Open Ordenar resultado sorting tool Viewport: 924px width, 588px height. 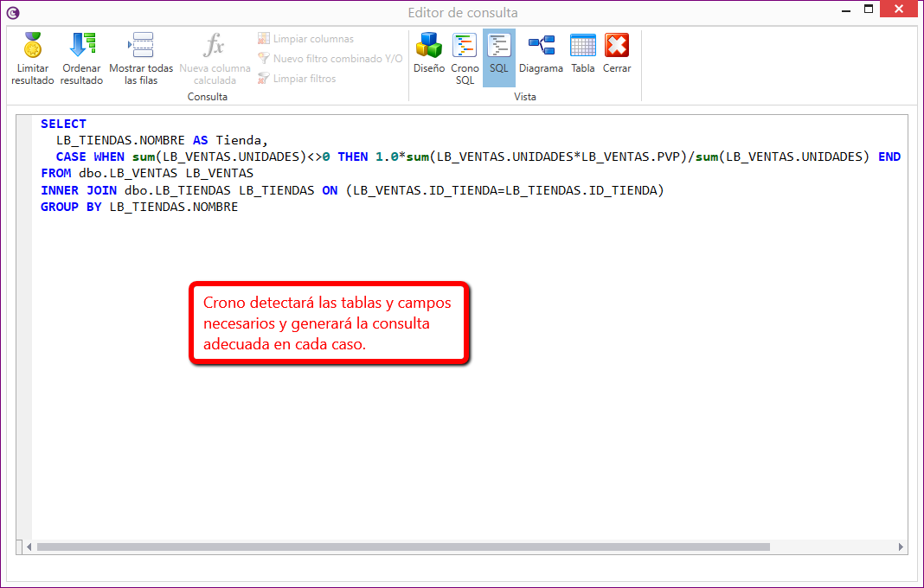coord(81,46)
